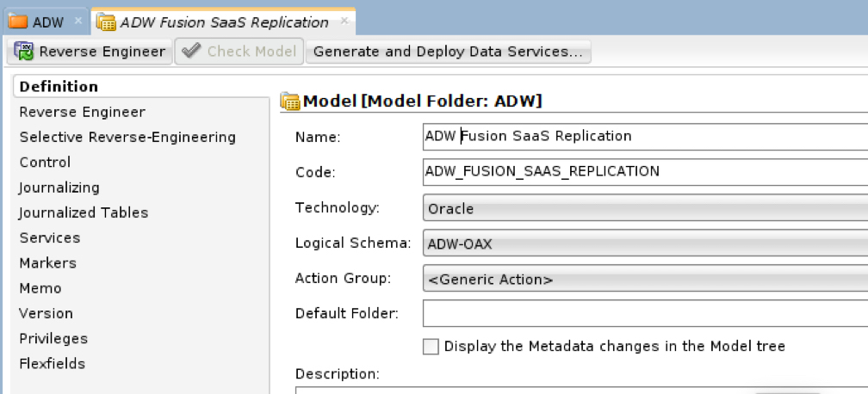The image size is (868, 394).
Task: Click the Model header icon
Action: [291, 102]
